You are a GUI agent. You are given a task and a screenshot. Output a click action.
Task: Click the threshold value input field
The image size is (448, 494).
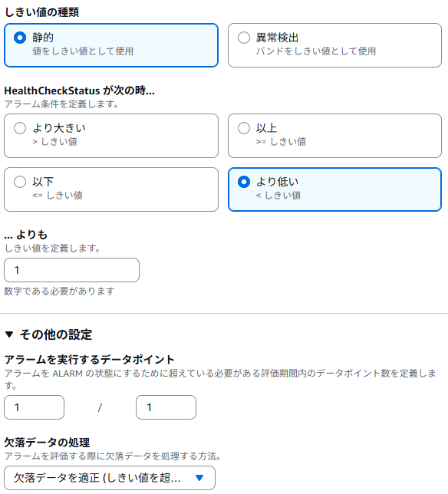point(71,270)
